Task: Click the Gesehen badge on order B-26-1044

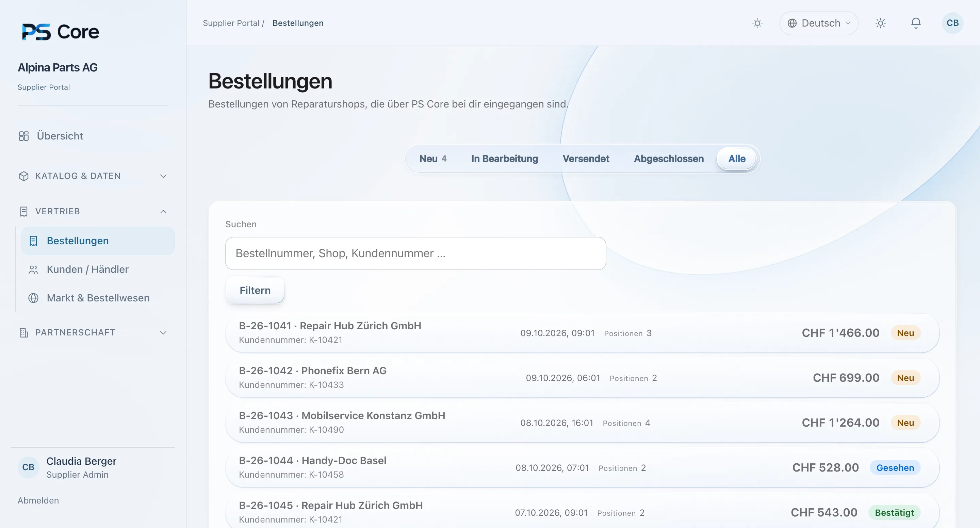Action: coord(895,467)
